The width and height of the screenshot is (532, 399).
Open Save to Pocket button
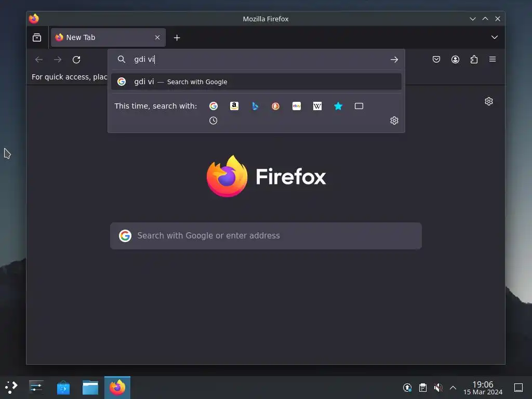pyautogui.click(x=436, y=59)
